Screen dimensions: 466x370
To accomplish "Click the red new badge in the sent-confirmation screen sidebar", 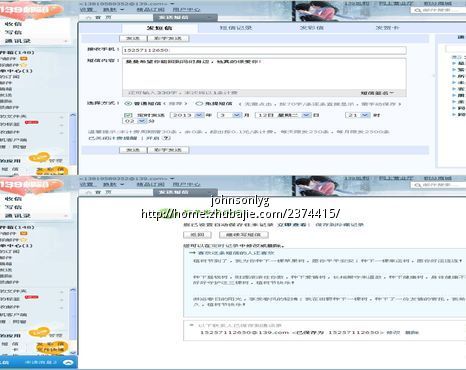I will [x=32, y=297].
